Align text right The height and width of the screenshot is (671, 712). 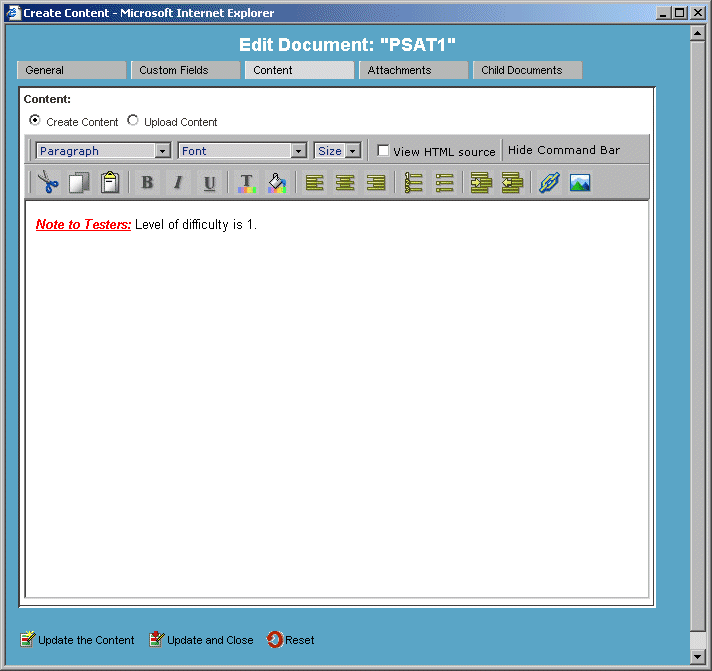(x=376, y=183)
